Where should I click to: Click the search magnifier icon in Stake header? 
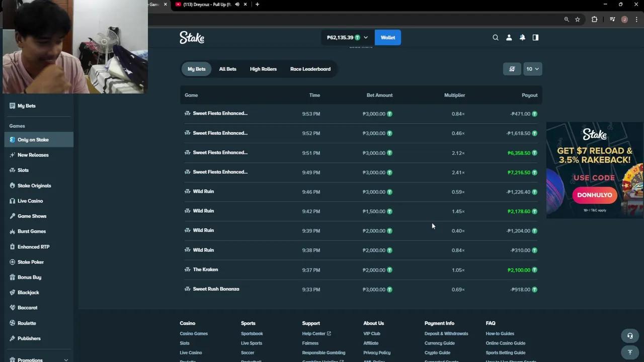tap(496, 38)
